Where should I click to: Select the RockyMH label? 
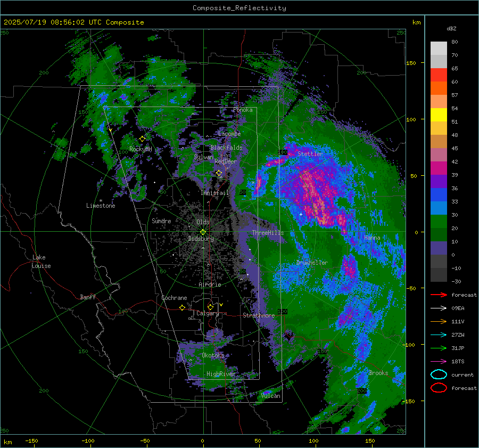pos(141,149)
